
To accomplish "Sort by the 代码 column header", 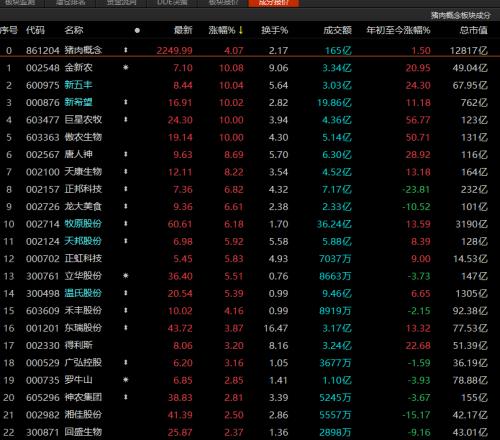I will [x=35, y=30].
